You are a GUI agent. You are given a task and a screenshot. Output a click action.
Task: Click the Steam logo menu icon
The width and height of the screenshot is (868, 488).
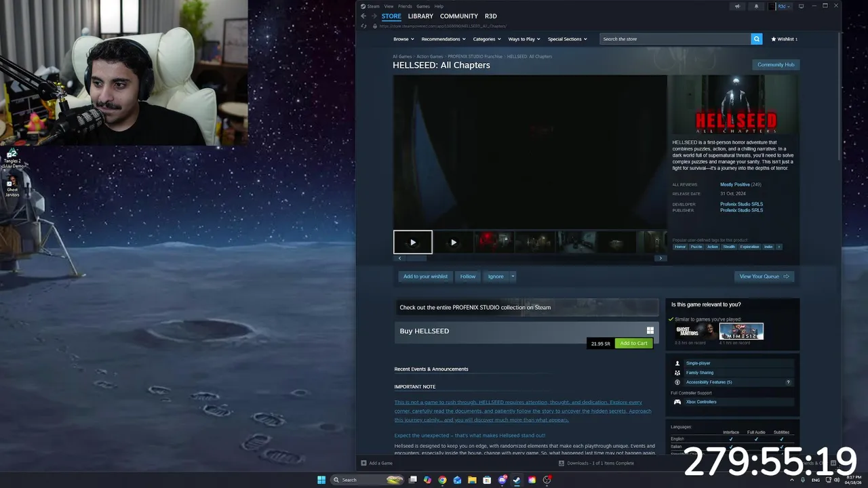363,6
